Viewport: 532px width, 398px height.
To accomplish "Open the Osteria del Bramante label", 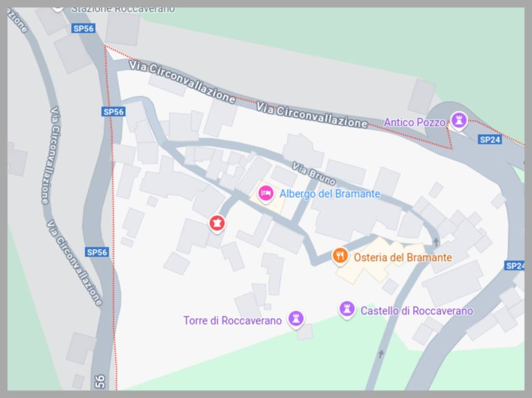I will point(403,258).
